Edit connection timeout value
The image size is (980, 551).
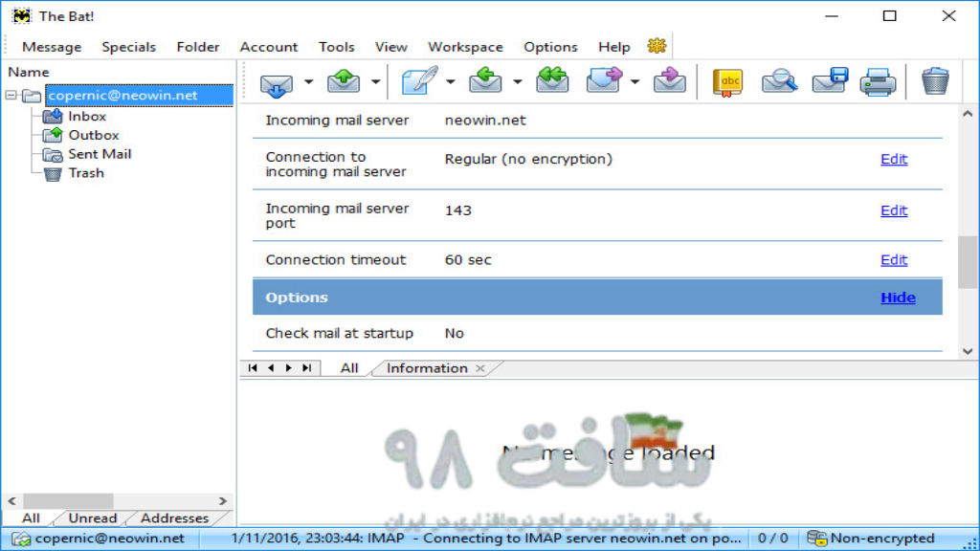pos(894,260)
